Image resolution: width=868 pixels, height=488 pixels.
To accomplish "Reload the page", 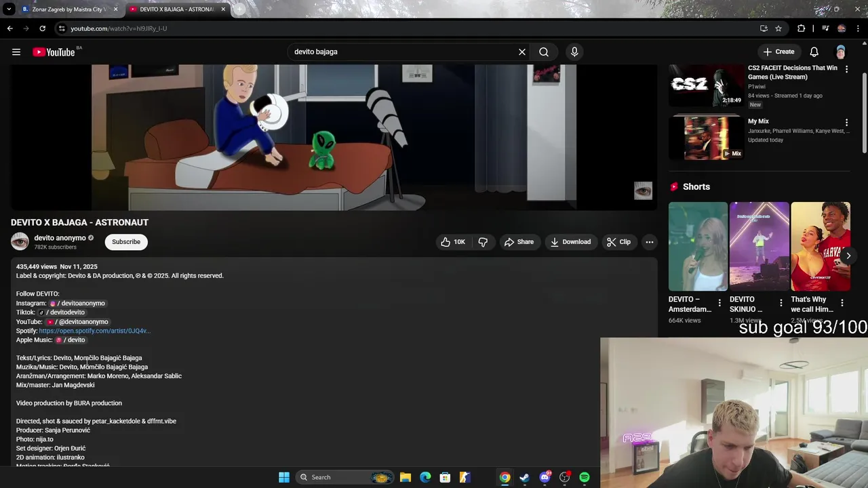I will coord(42,28).
